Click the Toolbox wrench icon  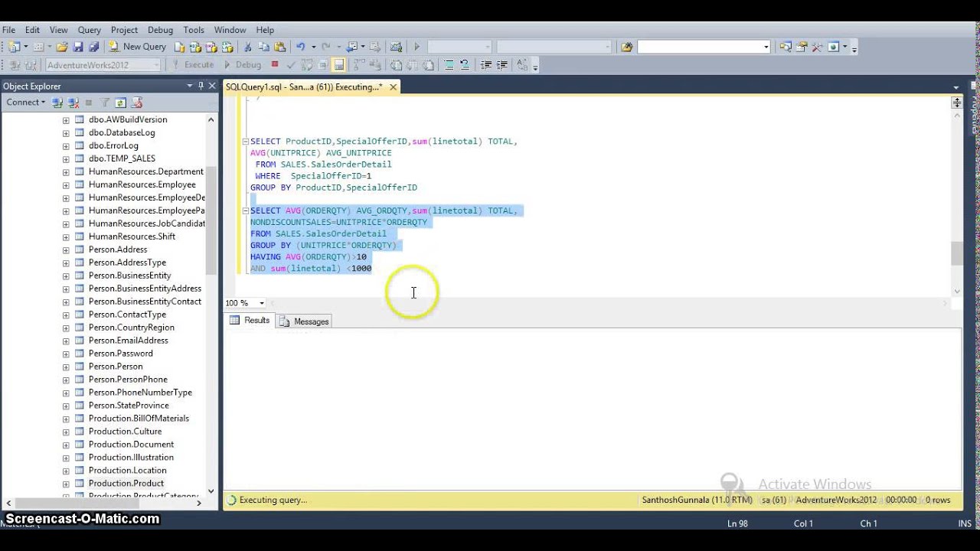click(817, 47)
